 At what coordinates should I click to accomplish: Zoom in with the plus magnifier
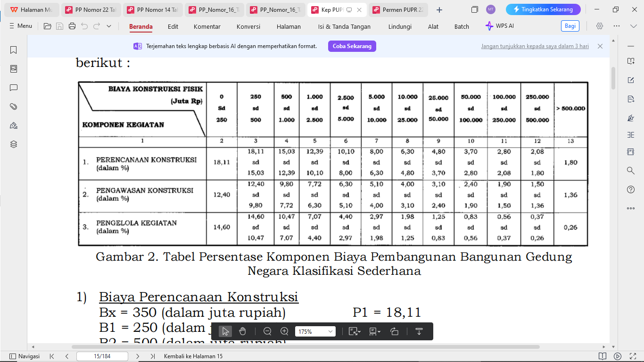pyautogui.click(x=284, y=331)
